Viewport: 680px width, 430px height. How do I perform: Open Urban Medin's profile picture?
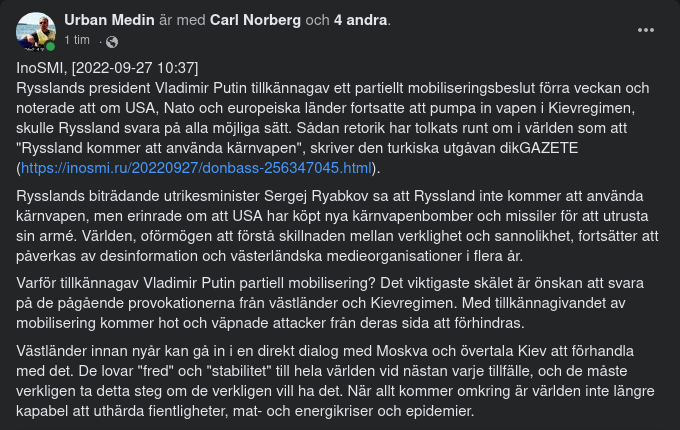(x=36, y=32)
